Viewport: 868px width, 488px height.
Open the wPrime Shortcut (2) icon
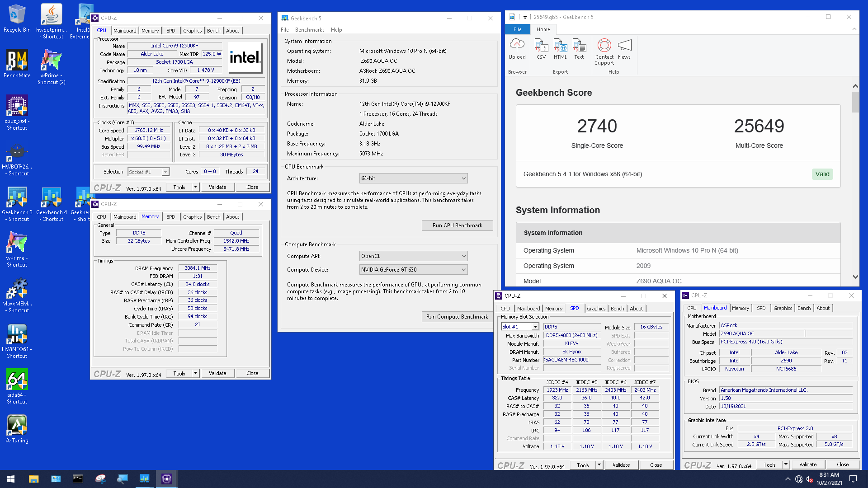tap(52, 67)
